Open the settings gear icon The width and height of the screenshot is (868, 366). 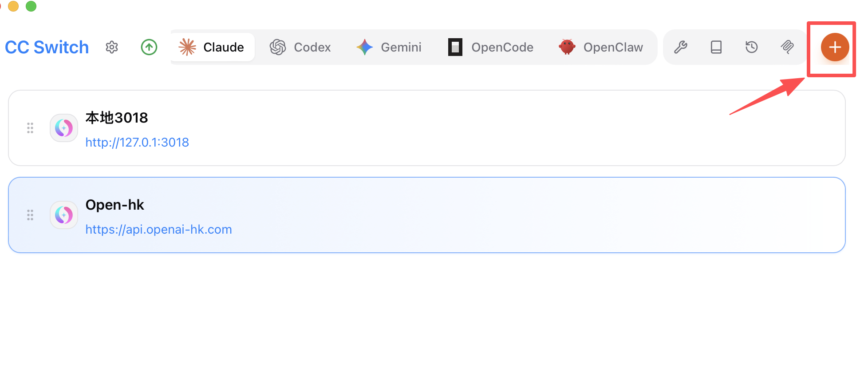coord(112,47)
